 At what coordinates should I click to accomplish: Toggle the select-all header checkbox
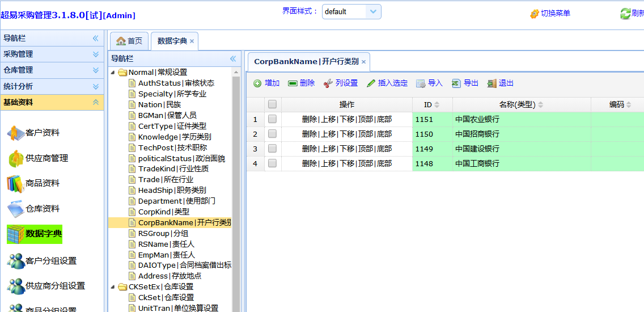[x=272, y=104]
